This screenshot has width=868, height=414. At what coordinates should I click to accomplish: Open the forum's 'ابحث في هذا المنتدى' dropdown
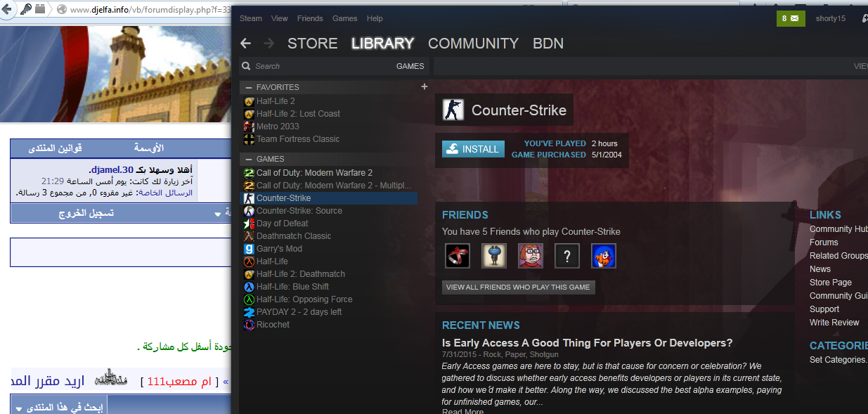tap(60, 408)
